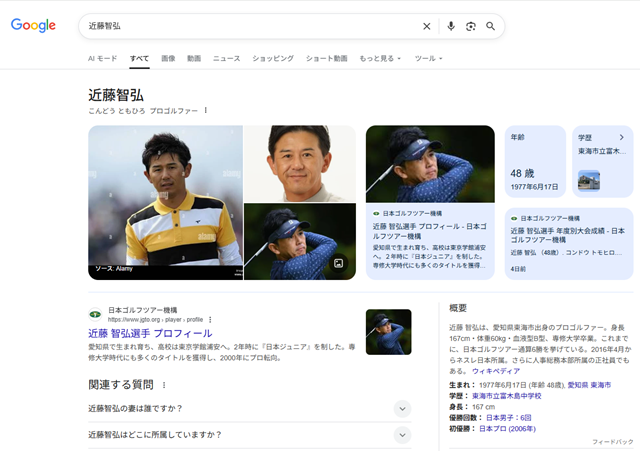Switch to the 画像 tab
This screenshot has height=451, width=640.
pyautogui.click(x=168, y=59)
